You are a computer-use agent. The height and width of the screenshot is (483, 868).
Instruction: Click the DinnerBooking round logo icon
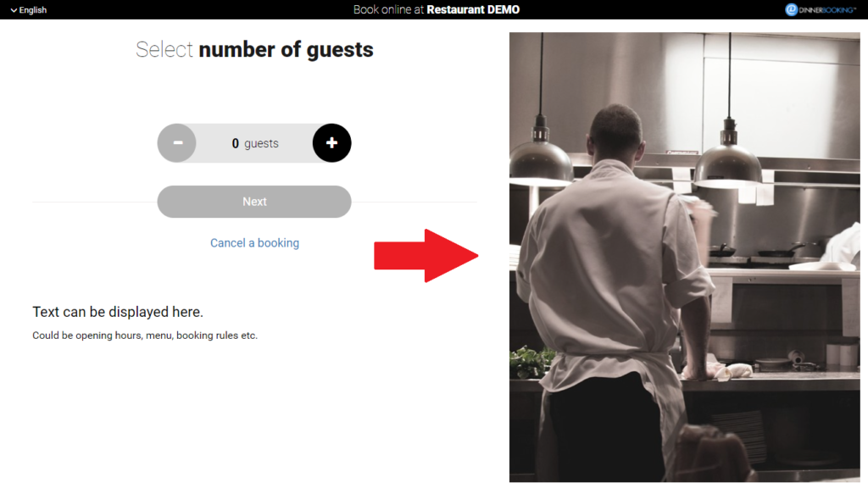[791, 9]
